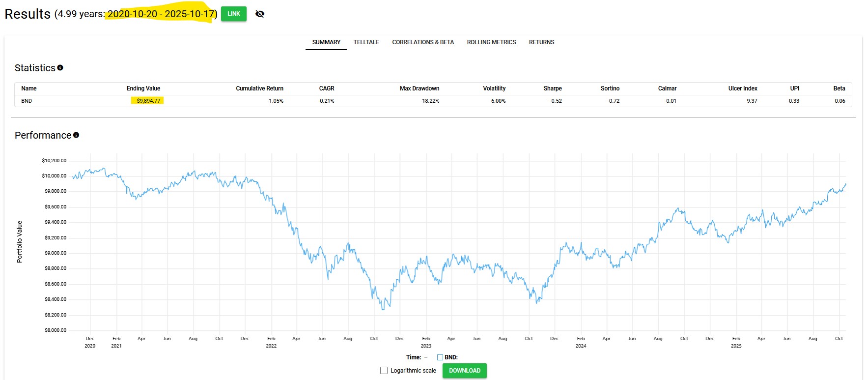Click the Cumulative Return column header
The height and width of the screenshot is (380, 868).
(x=259, y=88)
